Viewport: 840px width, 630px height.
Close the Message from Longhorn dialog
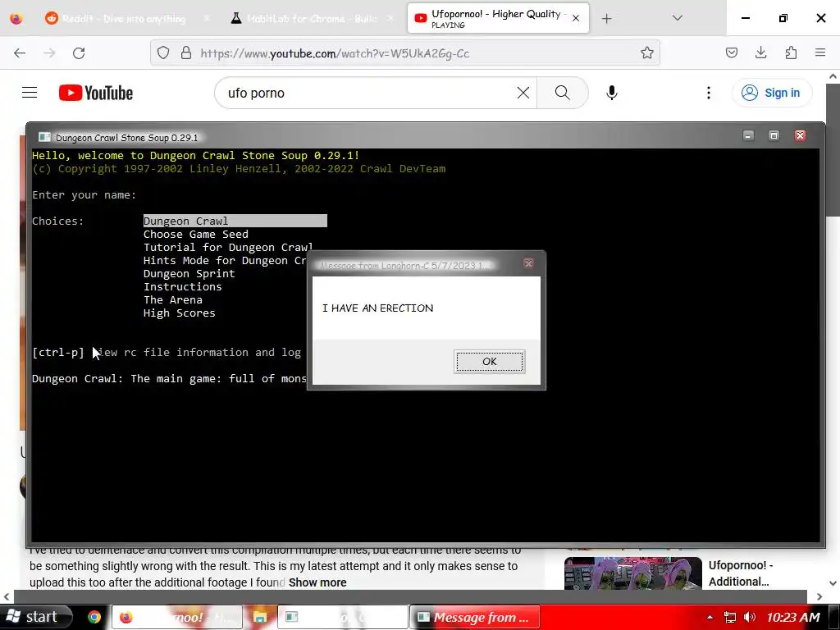pos(528,263)
